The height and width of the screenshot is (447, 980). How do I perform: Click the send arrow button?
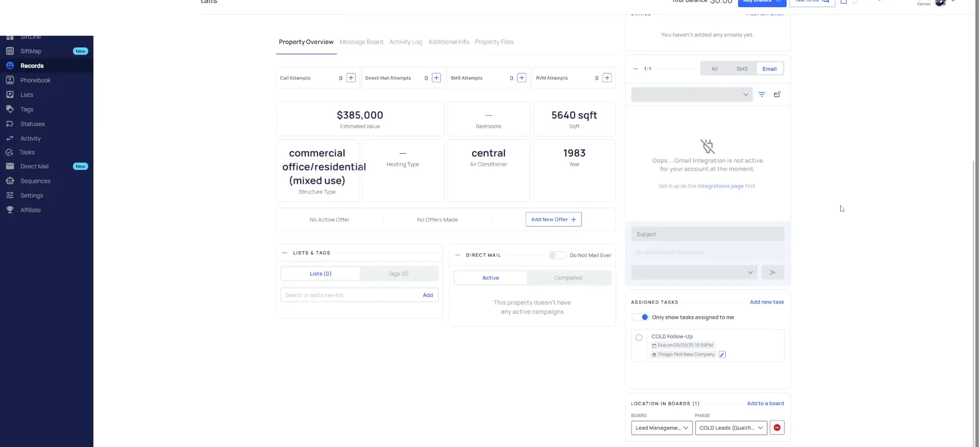(x=773, y=272)
